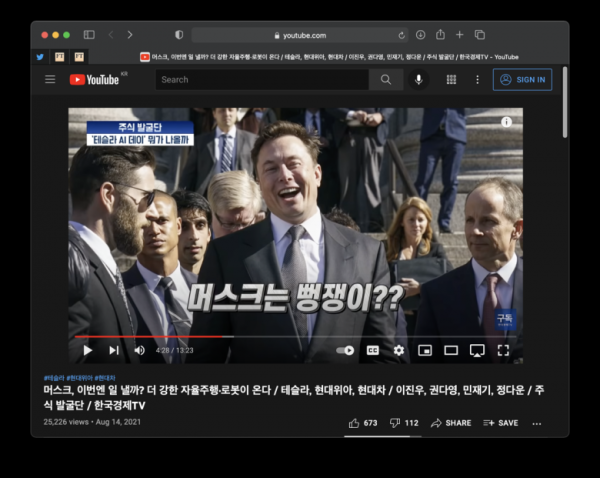This screenshot has height=478, width=600.
Task: Play the video
Action: [x=88, y=350]
